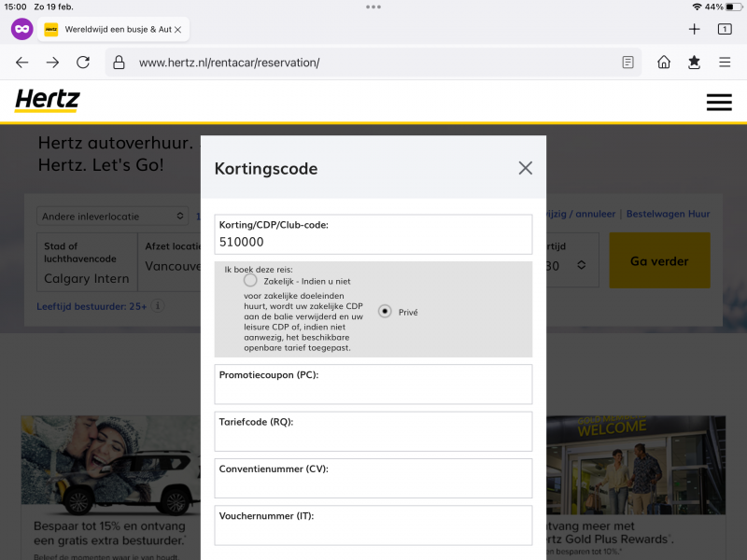Expand the Andere inleverlocatie dropdown
This screenshot has height=560, width=747.
pos(113,216)
